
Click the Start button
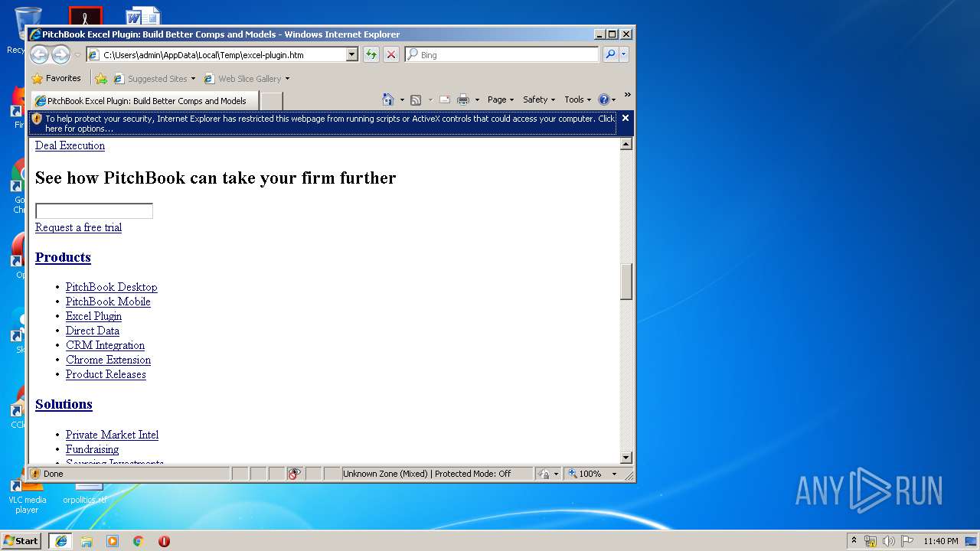21,541
